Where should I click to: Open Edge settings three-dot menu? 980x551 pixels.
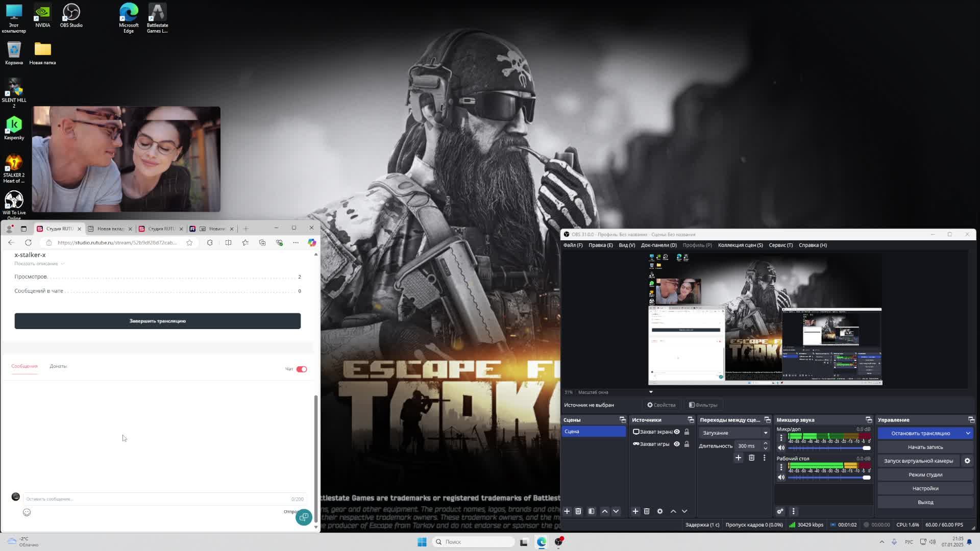point(296,242)
